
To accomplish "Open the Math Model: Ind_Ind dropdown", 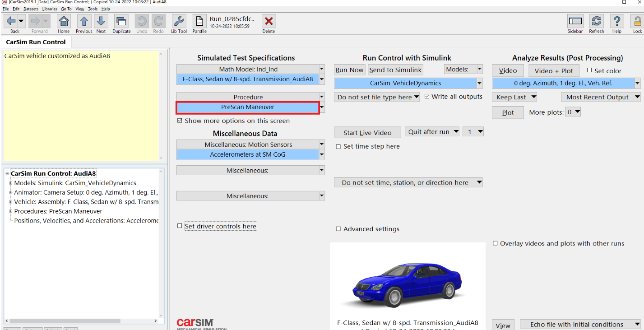I will (322, 69).
